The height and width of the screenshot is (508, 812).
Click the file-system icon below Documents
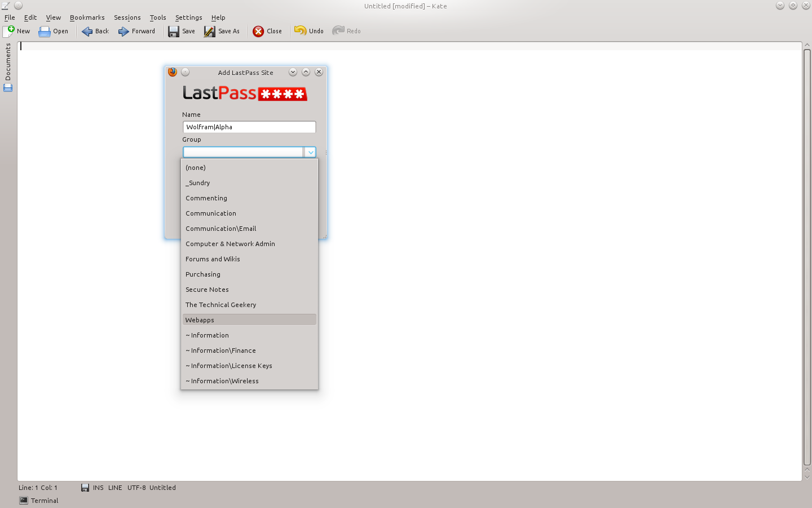pyautogui.click(x=8, y=87)
